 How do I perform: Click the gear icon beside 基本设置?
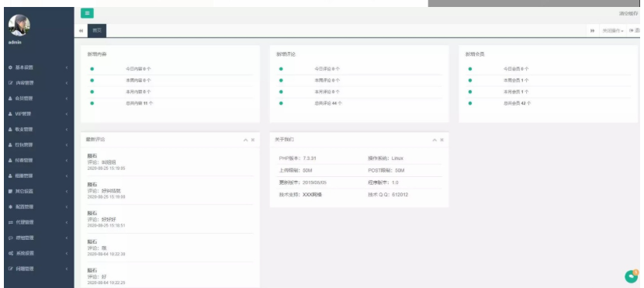[11, 68]
